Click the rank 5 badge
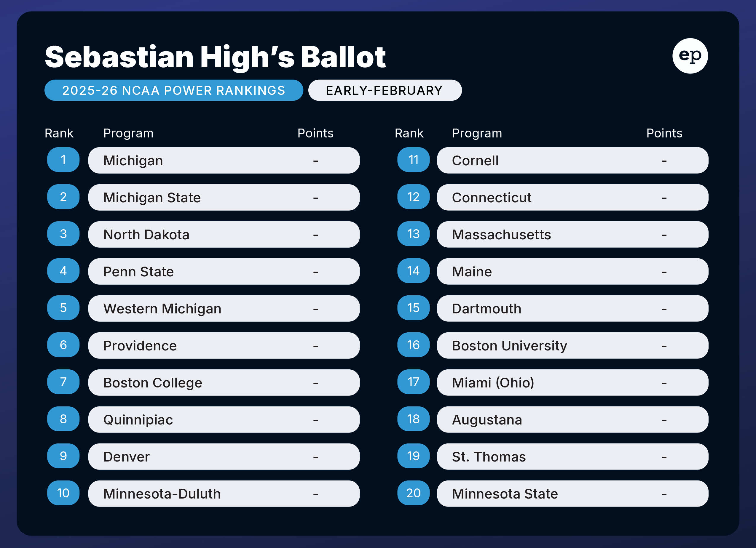 click(x=63, y=308)
